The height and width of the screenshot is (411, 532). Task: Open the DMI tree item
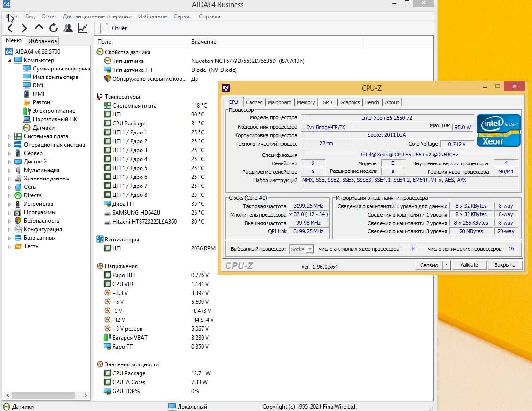coord(38,85)
